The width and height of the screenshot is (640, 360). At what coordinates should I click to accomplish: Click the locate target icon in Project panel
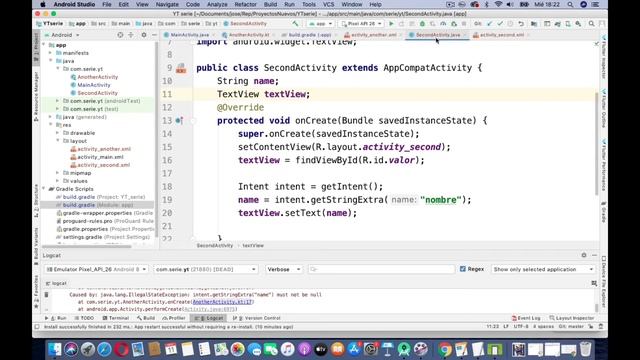(x=120, y=35)
